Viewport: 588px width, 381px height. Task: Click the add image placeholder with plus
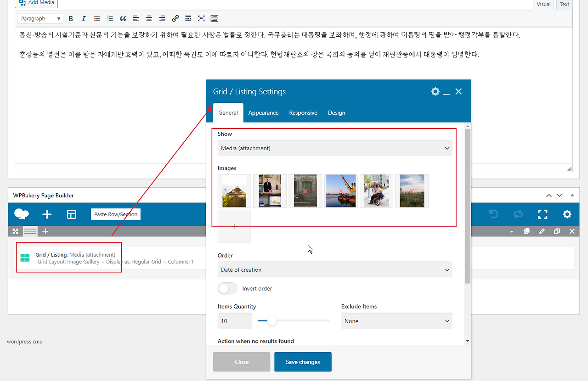pos(234,226)
